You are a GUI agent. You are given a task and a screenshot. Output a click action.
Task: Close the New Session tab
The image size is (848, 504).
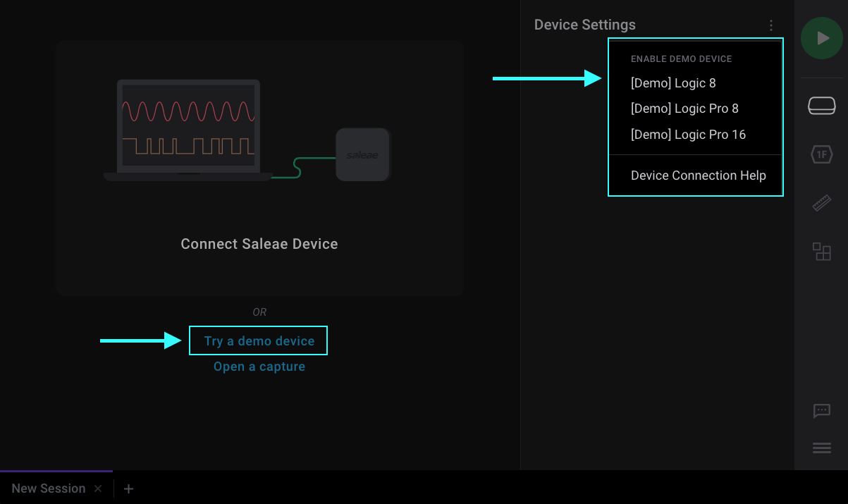point(98,488)
